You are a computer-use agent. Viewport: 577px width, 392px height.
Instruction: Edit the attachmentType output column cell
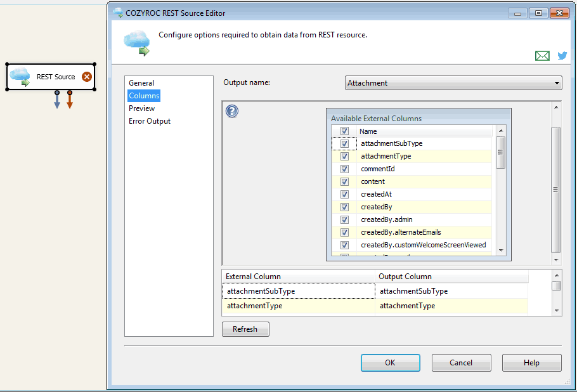[451, 306]
